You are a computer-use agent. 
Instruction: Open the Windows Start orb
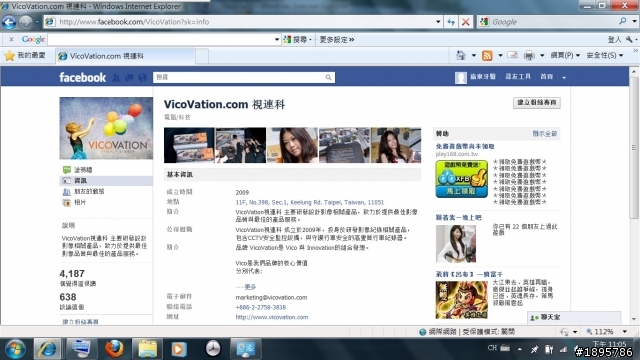[x=15, y=349]
